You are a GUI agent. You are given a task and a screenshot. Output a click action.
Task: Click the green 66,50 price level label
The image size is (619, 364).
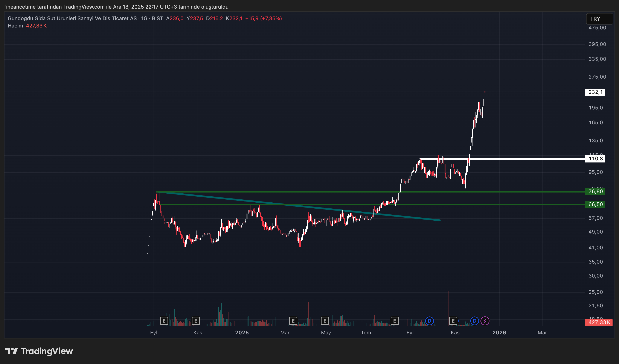pyautogui.click(x=595, y=205)
